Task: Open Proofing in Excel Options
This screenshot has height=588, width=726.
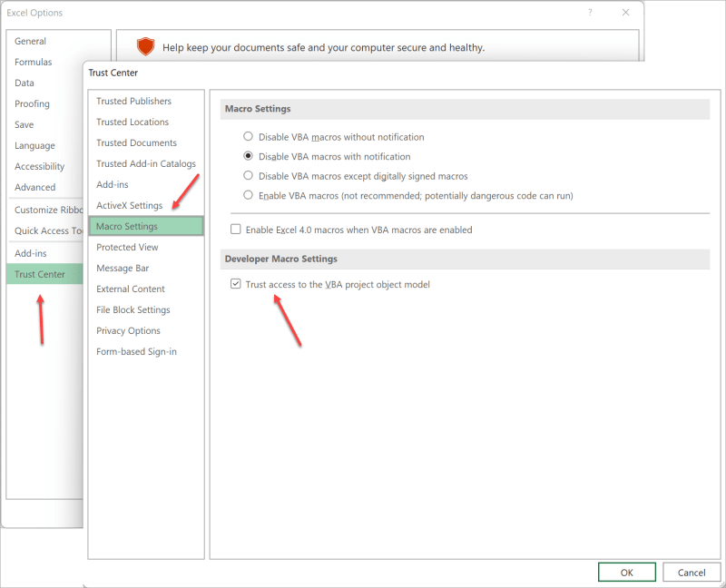Action: [x=32, y=103]
